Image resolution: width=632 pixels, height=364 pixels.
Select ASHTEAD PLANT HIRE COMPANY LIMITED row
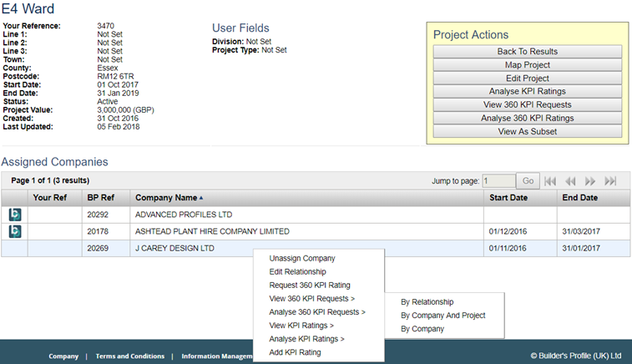[316, 231]
